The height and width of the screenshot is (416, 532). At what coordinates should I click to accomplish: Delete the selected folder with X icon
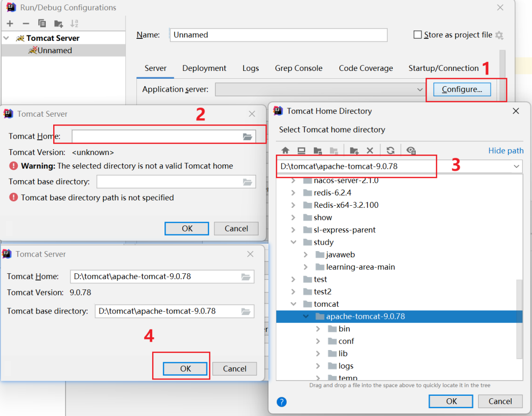pyautogui.click(x=370, y=151)
